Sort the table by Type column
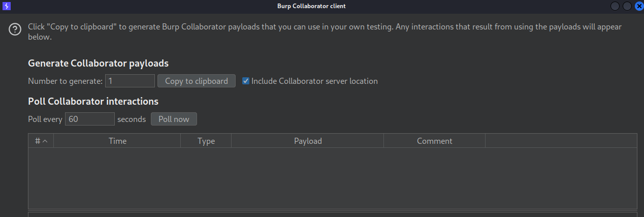 point(206,141)
